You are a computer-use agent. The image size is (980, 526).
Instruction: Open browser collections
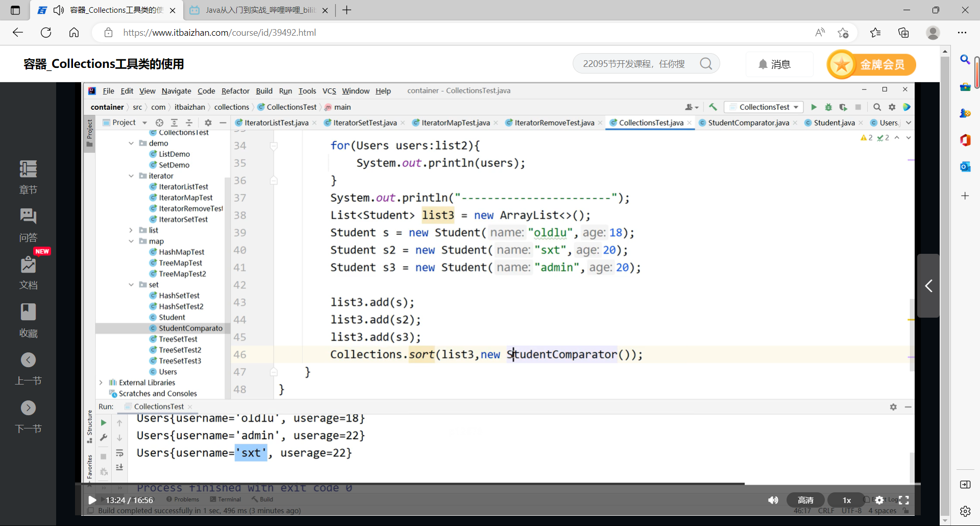pos(903,33)
